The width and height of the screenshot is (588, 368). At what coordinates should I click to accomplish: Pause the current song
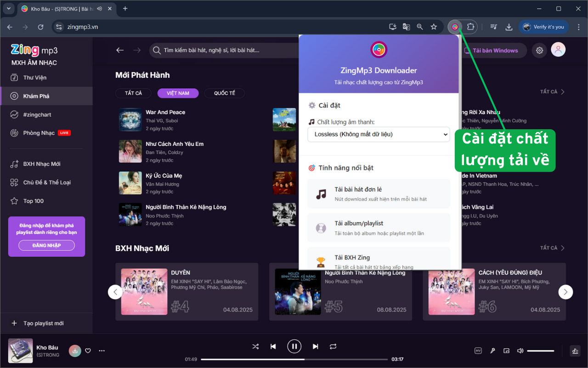294,346
